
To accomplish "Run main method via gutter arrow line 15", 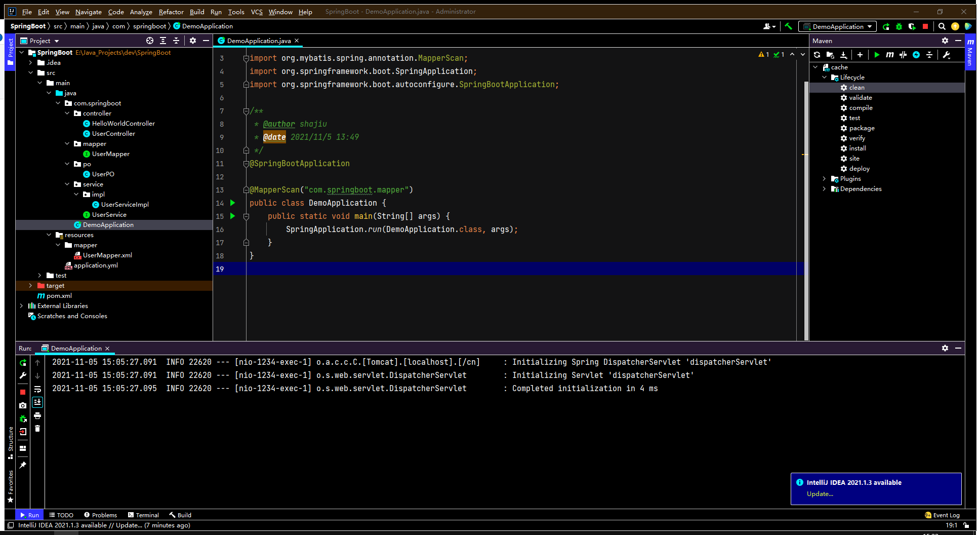I will coord(232,216).
